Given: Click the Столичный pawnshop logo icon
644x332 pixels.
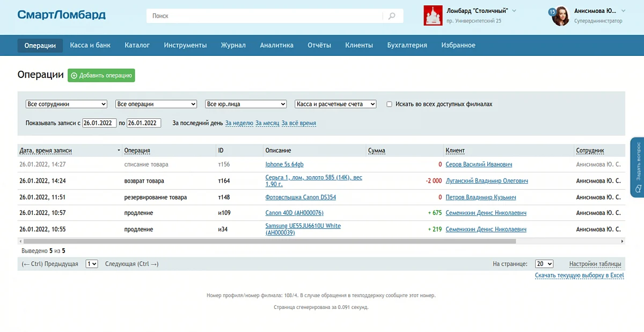Looking at the screenshot, I should (433, 16).
